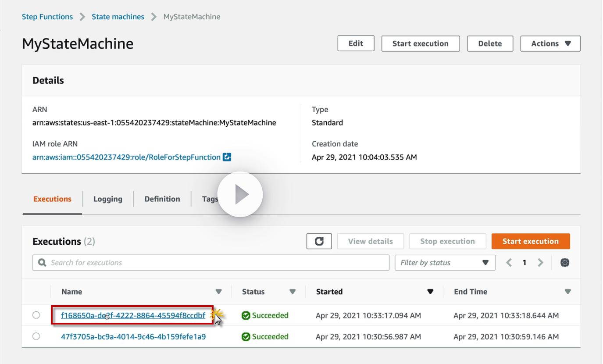
Task: Go to previous page of executions
Action: 509,263
